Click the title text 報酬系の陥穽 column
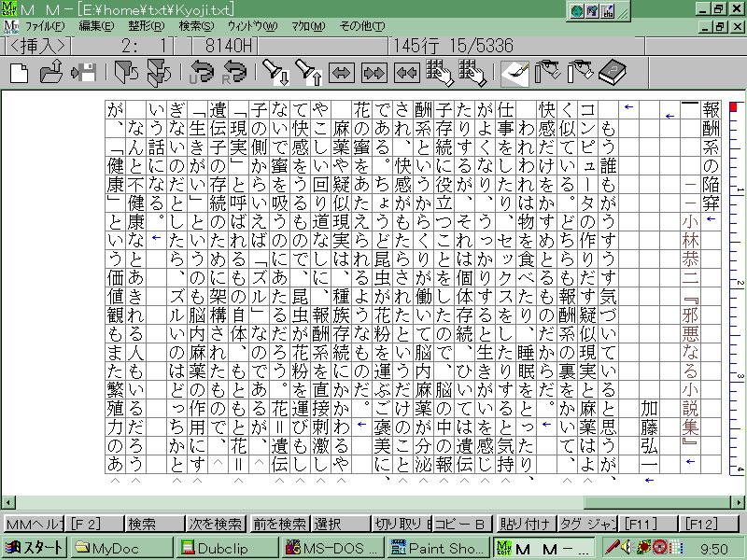Viewport: 747px width, 560px height. click(711, 157)
